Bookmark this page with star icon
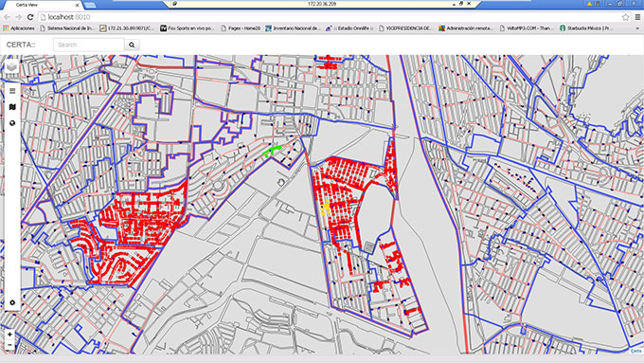The image size is (644, 363). pyautogui.click(x=625, y=17)
